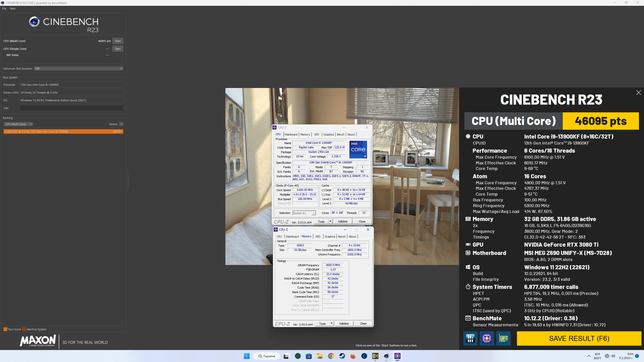Screen dimensions: 644x362
Task: Open the Help menu
Action: point(13,9)
